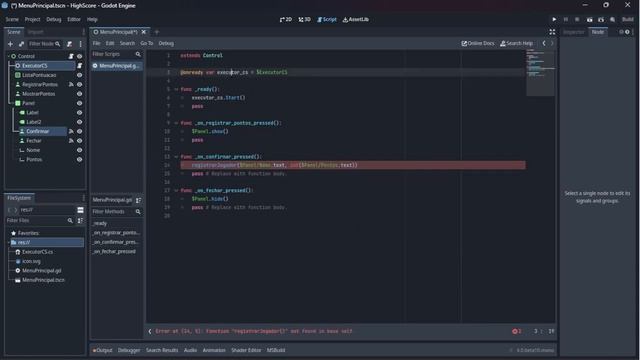The image size is (640, 360).
Task: Toggle FileSystem split view mode icon
Action: (80, 210)
